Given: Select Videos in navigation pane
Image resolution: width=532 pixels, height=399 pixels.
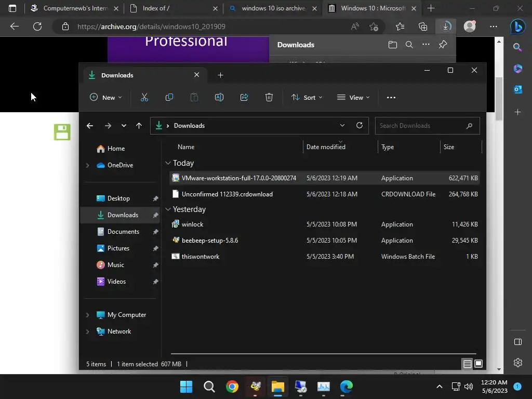Looking at the screenshot, I should (121, 282).
